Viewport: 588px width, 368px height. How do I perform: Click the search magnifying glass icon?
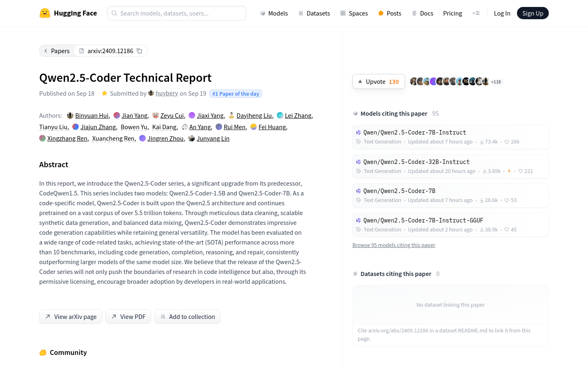114,13
